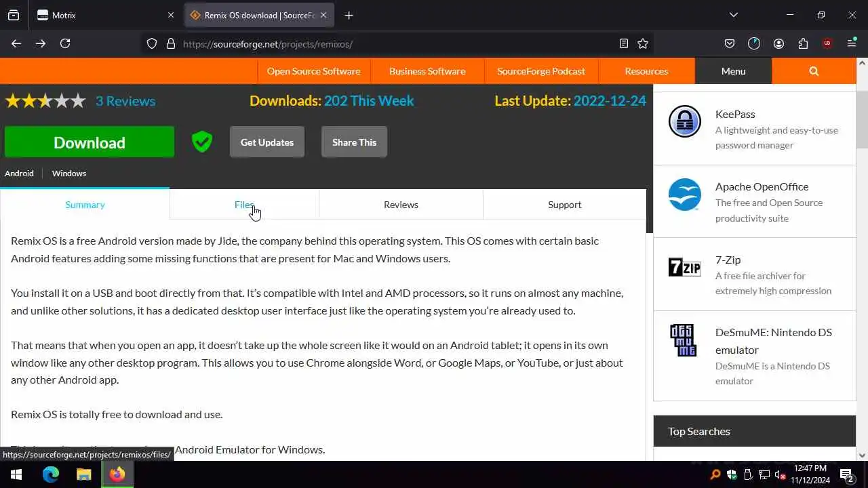Click the 7-Zip logo
The width and height of the screenshot is (868, 488).
[685, 267]
